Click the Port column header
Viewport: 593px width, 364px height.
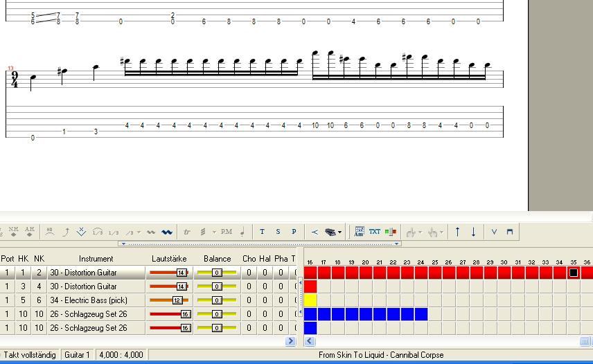click(7, 259)
